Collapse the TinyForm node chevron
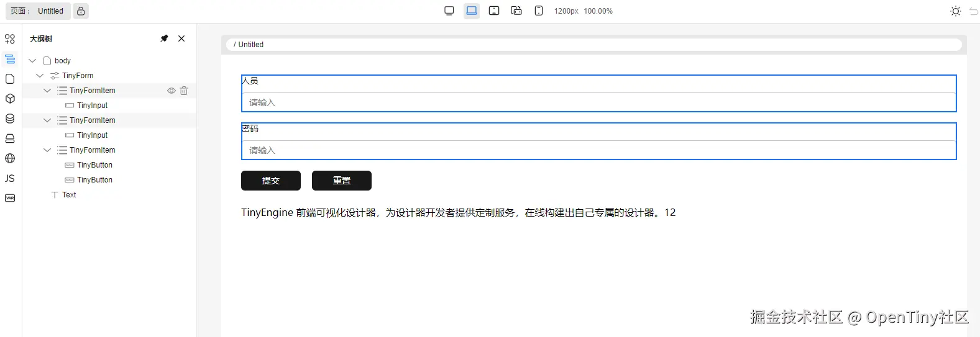 (40, 76)
